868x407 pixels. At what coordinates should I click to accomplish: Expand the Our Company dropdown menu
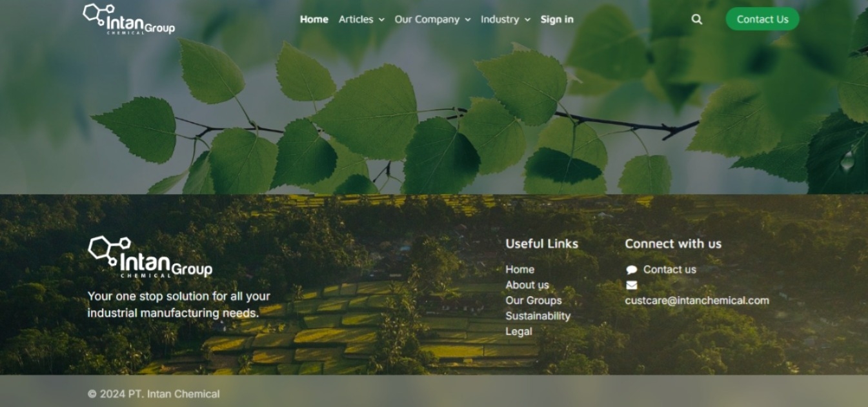pos(432,19)
